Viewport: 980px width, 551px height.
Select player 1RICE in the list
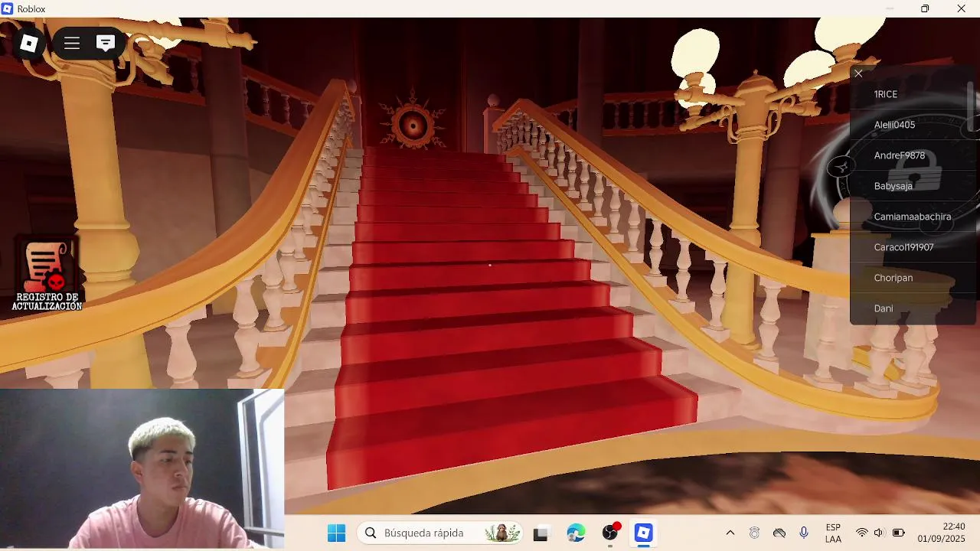[912, 94]
